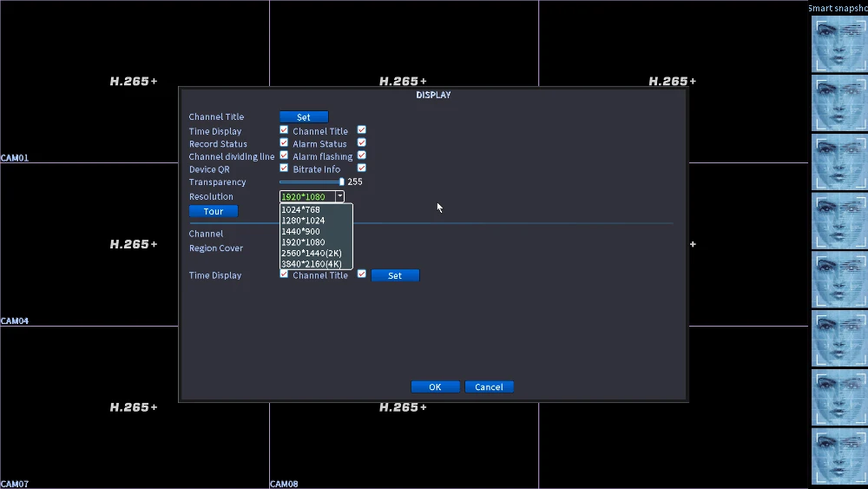Image resolution: width=868 pixels, height=489 pixels.
Task: Cancel the Display dialog
Action: coord(489,387)
